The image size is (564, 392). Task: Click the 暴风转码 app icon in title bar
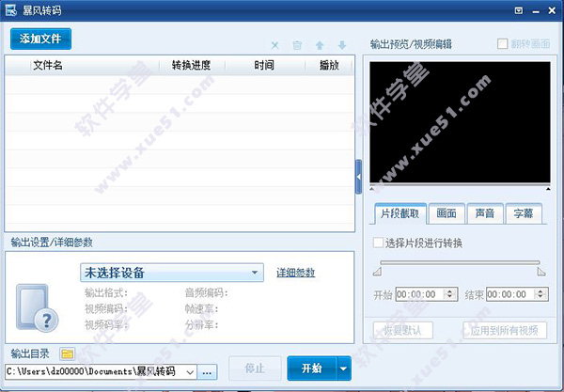point(11,10)
